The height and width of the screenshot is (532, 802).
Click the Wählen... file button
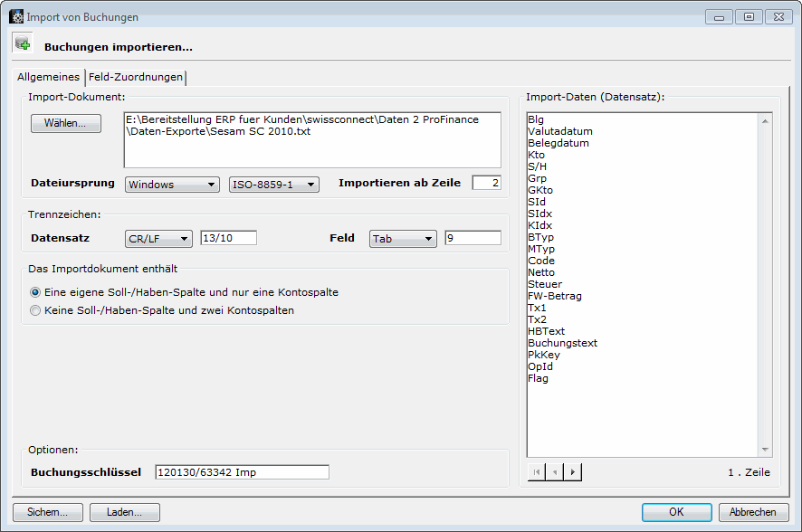click(65, 123)
